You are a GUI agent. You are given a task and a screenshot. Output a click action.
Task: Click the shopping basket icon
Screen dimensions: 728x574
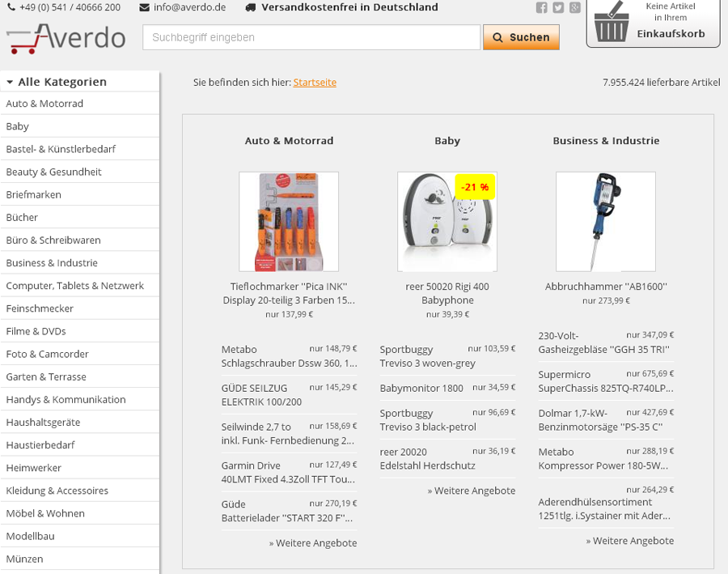(x=611, y=23)
